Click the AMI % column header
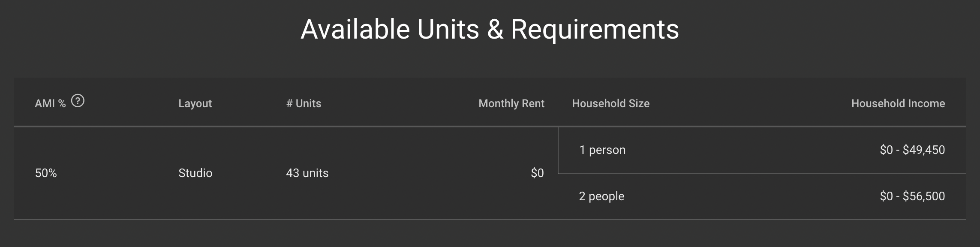The width and height of the screenshot is (980, 247). point(50,103)
